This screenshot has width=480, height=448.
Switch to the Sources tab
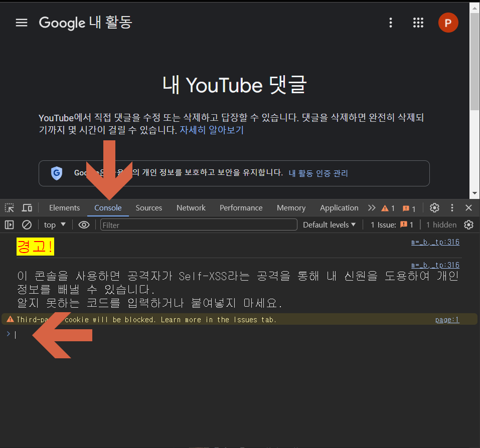pyautogui.click(x=149, y=208)
